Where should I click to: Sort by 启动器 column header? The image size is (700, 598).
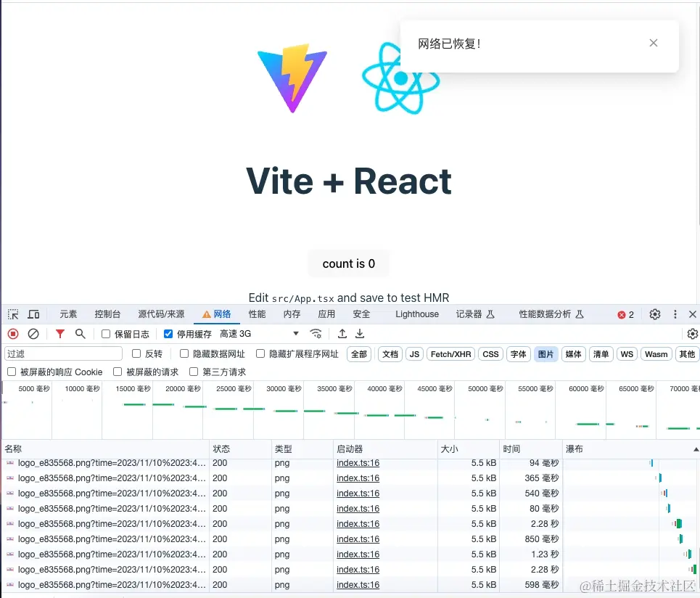pyautogui.click(x=385, y=448)
